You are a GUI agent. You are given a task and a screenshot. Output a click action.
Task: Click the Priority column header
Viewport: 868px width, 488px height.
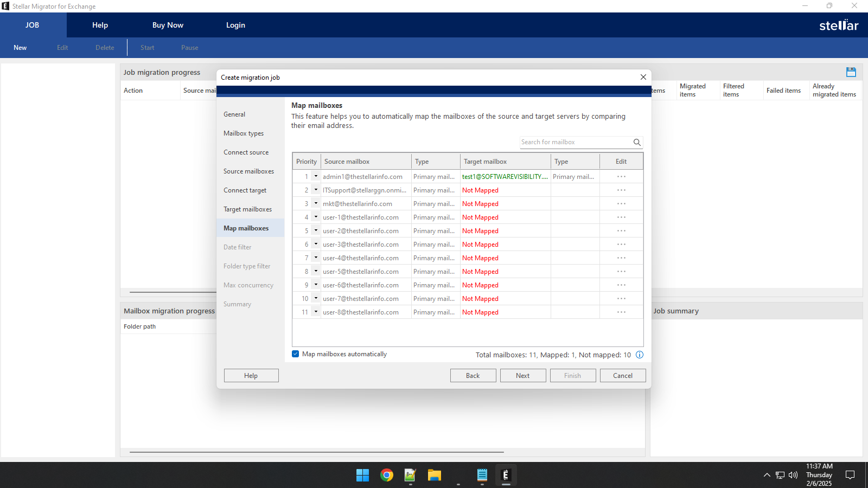[307, 162]
